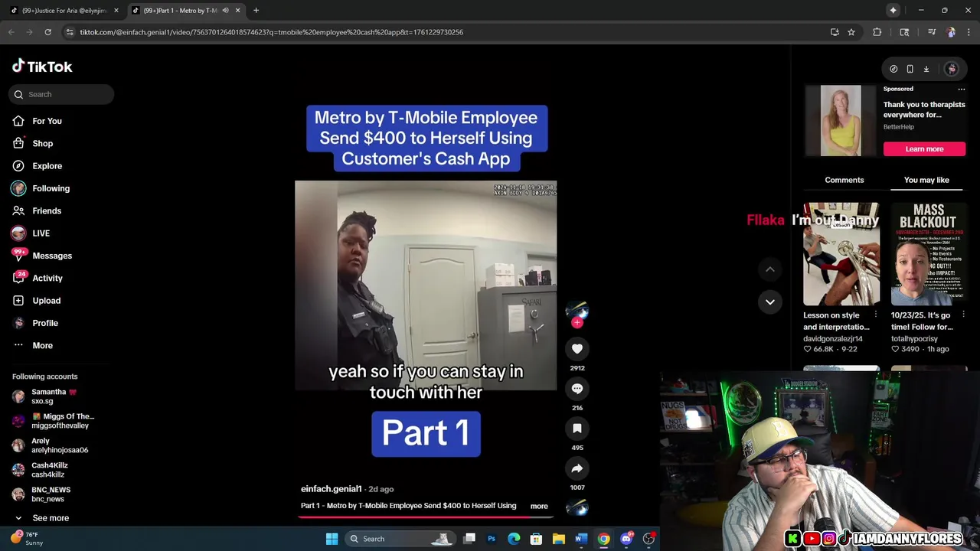Open BNC_NEWS account
980x551 pixels.
click(41, 494)
